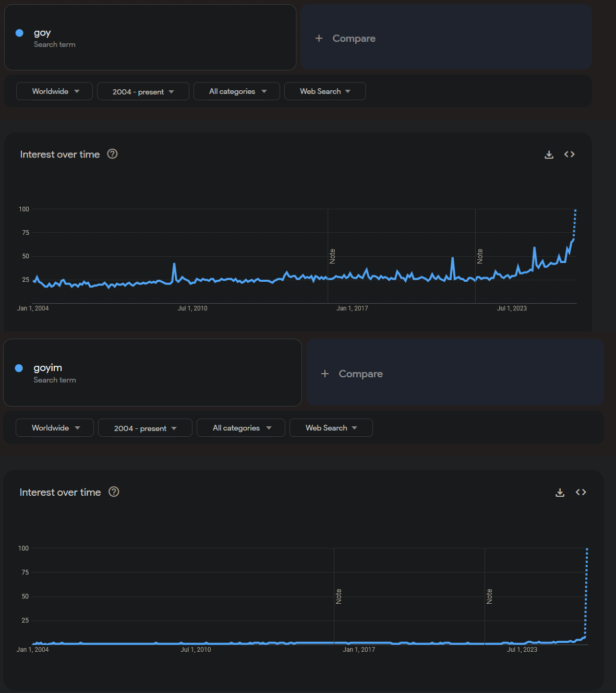This screenshot has width=616, height=693.
Task: Click the plus icon in lower Compare box
Action: click(325, 374)
